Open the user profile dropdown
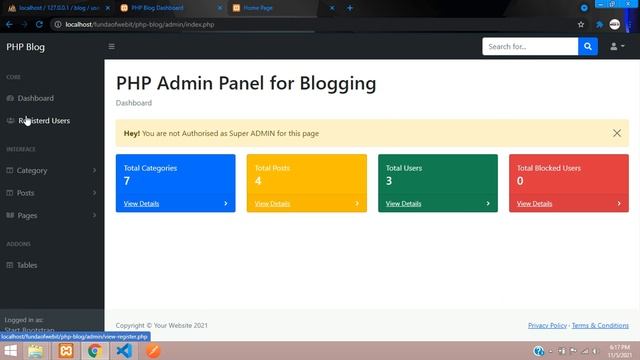 point(617,47)
